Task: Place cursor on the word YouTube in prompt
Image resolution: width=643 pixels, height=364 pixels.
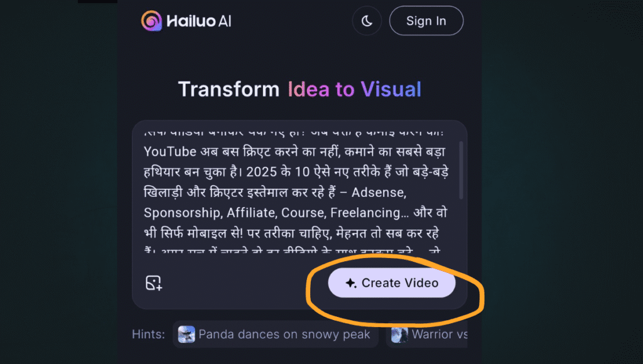Action: pyautogui.click(x=170, y=152)
